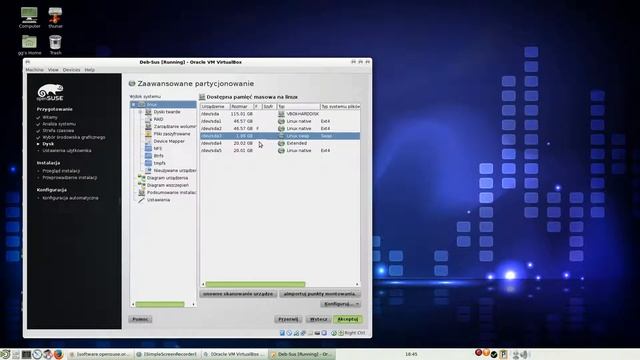Click the red tray icon in the system tray
Viewport: 640px width, 360px height.
pyautogui.click(x=478, y=353)
